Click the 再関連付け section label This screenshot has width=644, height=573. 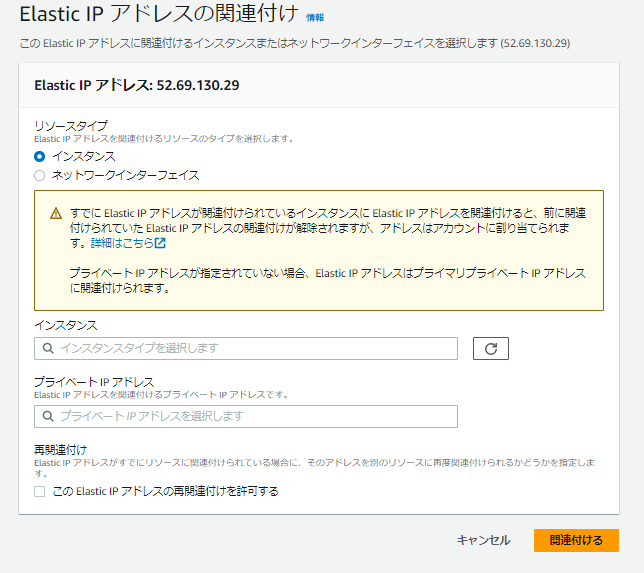(60, 450)
